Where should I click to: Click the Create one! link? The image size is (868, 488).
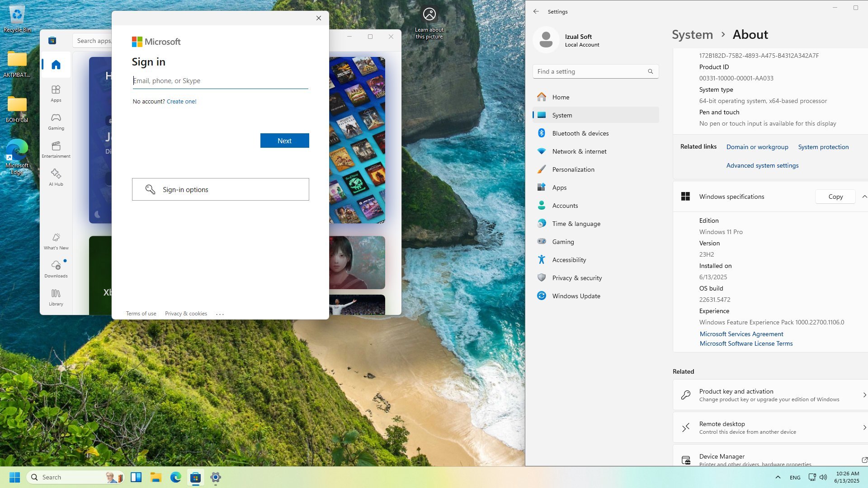[181, 102]
